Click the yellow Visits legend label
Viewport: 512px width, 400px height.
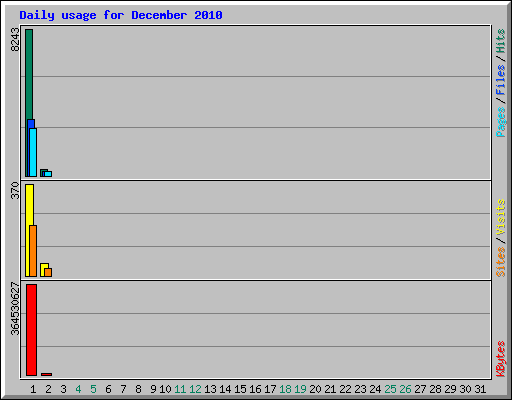point(501,218)
